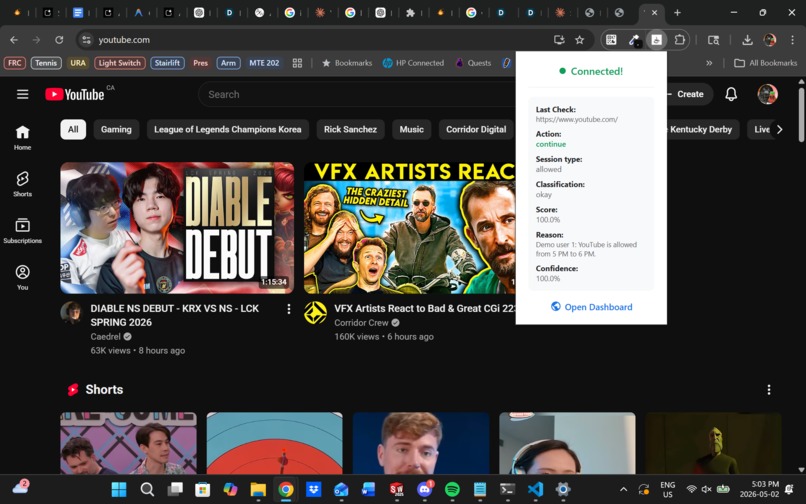Click the Create button on YouTube
The image size is (806, 504).
tap(689, 94)
